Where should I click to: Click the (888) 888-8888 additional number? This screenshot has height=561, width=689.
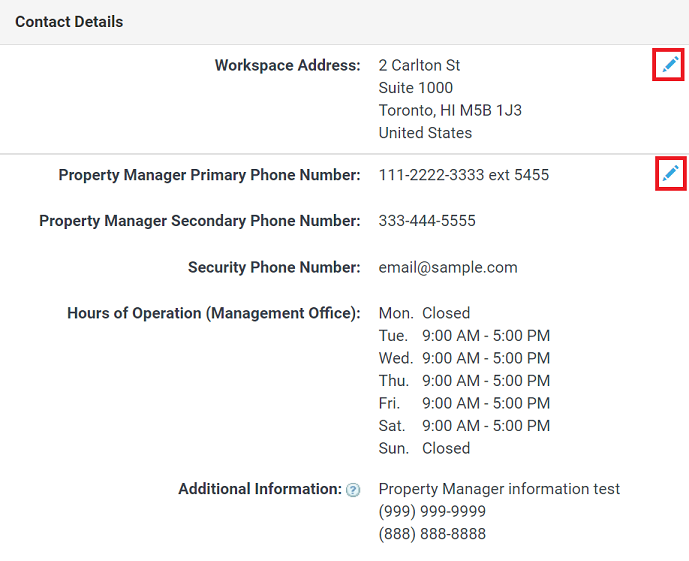tap(432, 534)
